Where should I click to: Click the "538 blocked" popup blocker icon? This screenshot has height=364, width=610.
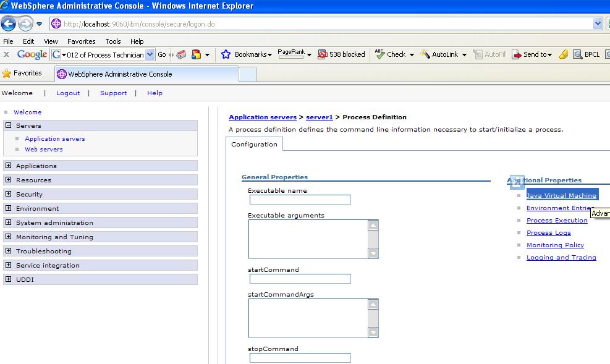(341, 54)
